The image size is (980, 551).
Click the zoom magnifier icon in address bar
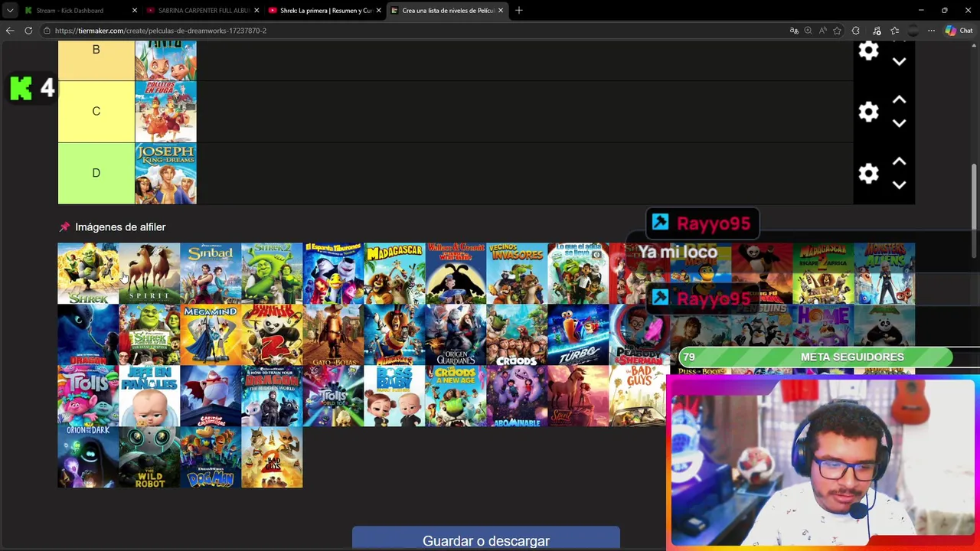[x=808, y=31]
